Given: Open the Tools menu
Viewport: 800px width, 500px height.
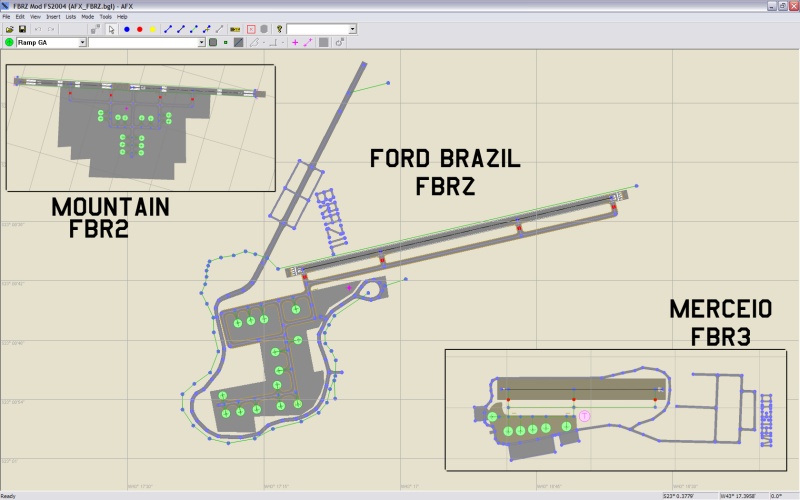Looking at the screenshot, I should [106, 16].
